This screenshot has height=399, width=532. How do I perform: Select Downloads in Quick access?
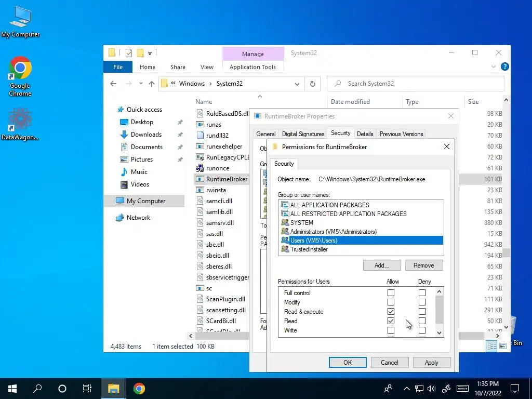click(146, 135)
